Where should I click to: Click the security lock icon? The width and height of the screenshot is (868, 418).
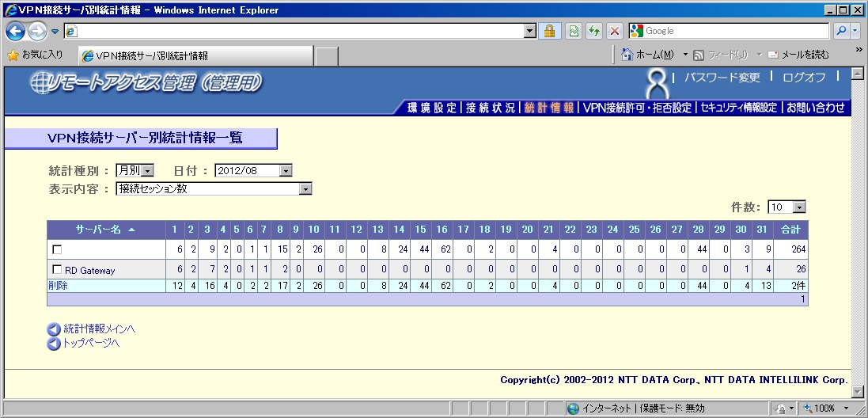point(549,31)
